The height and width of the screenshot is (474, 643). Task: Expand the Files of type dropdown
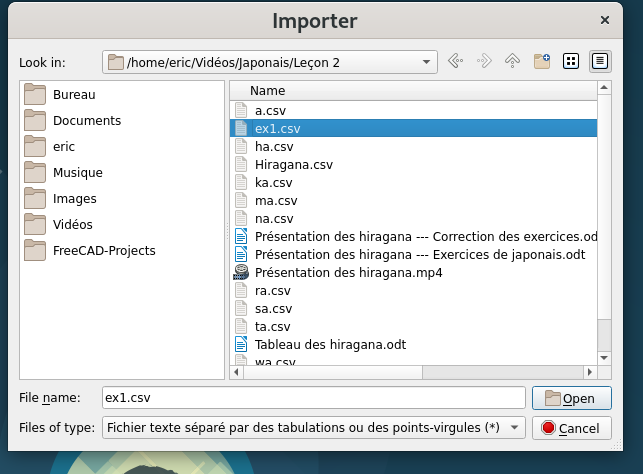click(515, 428)
